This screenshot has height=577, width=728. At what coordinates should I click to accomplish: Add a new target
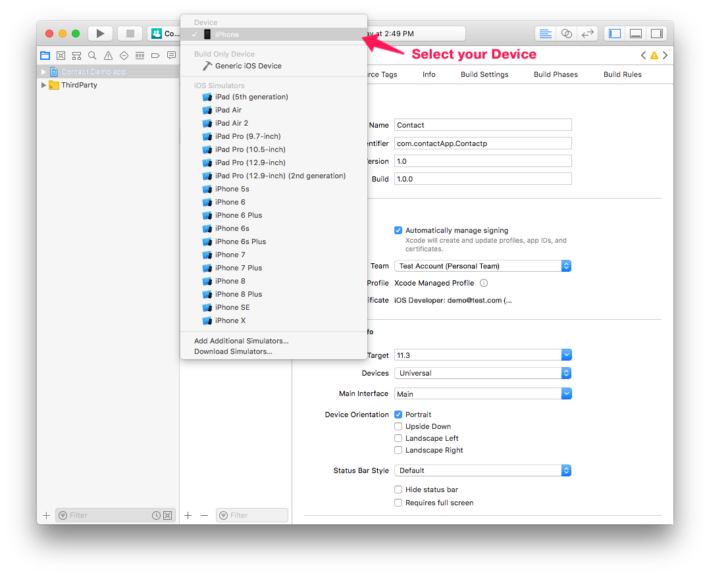pyautogui.click(x=188, y=515)
